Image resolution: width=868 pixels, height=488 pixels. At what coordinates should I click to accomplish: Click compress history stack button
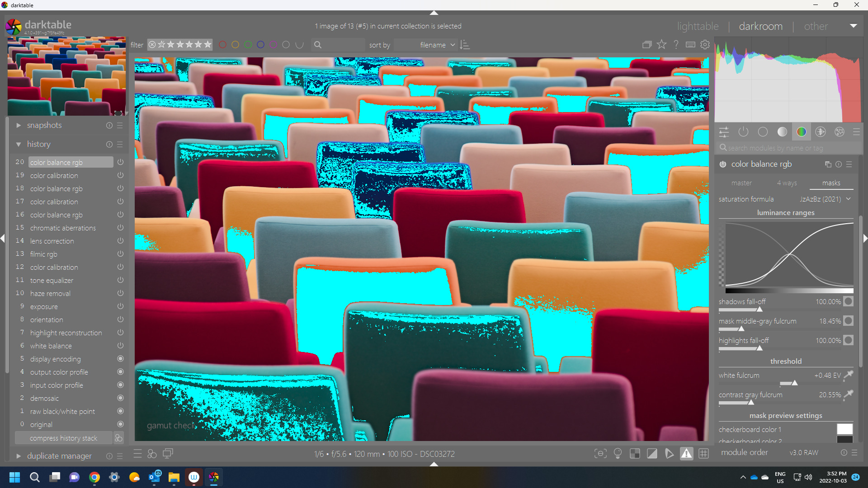point(63,438)
